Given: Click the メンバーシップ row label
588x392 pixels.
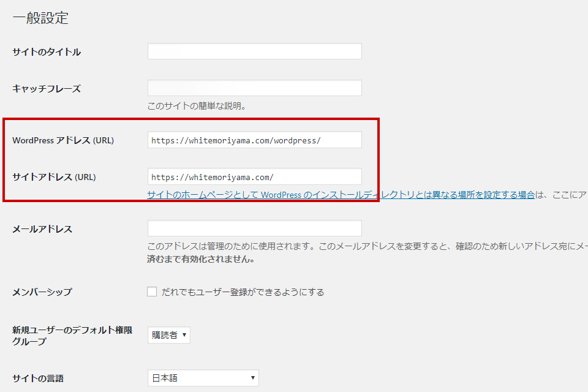Looking at the screenshot, I should [x=42, y=292].
